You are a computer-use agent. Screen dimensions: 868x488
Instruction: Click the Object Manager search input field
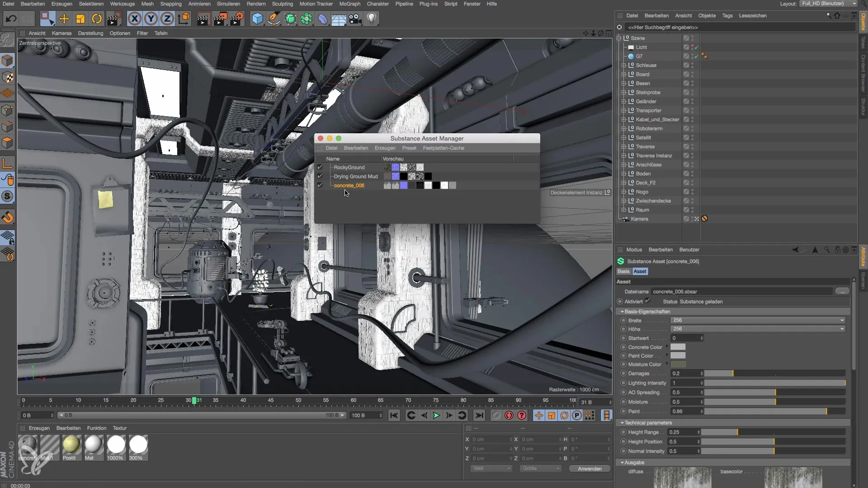coord(740,27)
